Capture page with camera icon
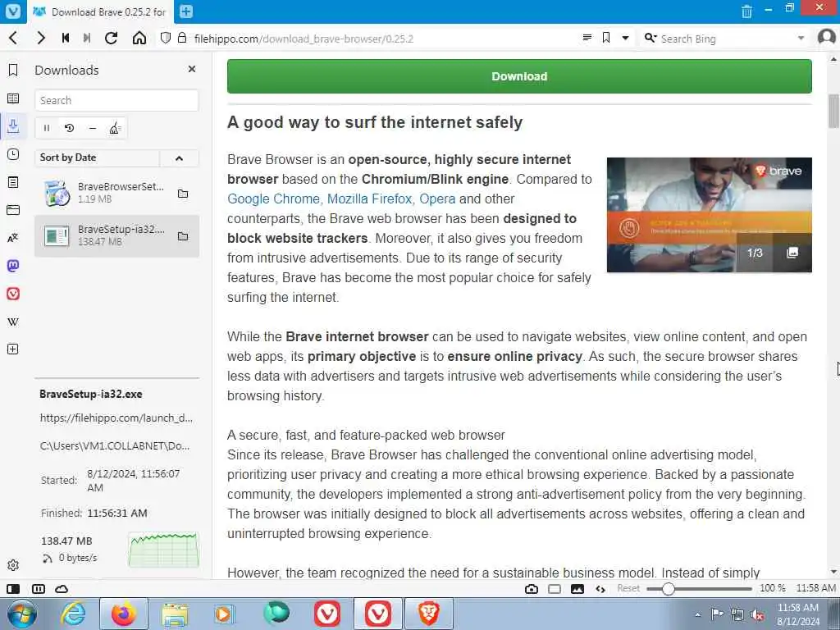This screenshot has height=630, width=840. (532, 589)
